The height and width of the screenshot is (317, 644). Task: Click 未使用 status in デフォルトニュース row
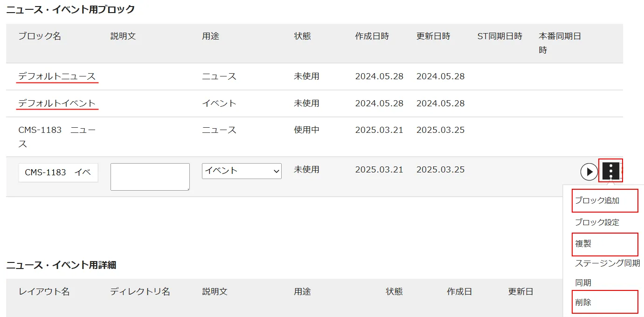click(306, 76)
